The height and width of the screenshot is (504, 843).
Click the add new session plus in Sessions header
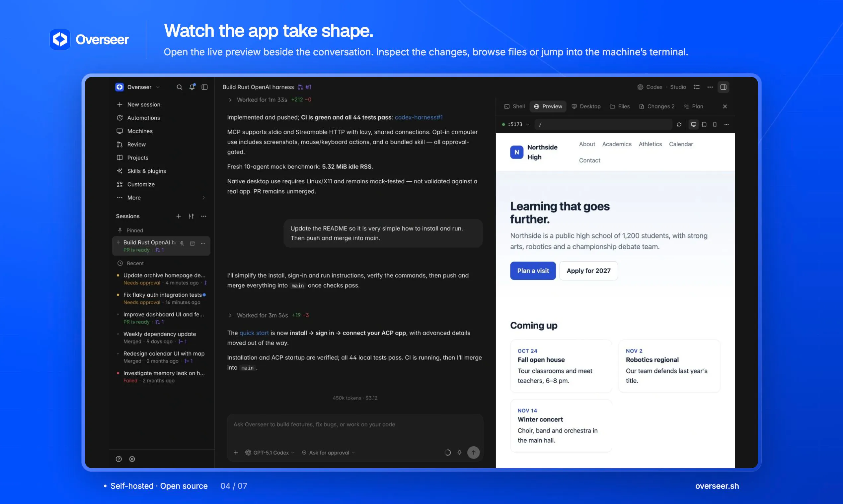click(179, 216)
